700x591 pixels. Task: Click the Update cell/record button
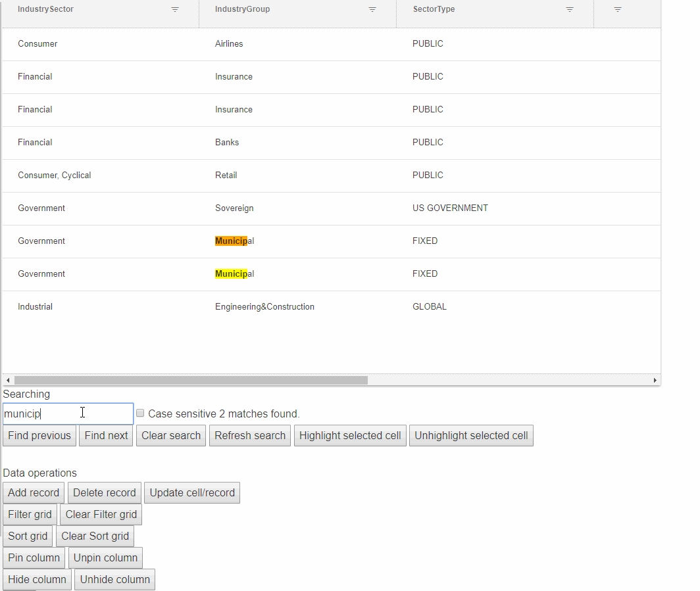point(192,492)
